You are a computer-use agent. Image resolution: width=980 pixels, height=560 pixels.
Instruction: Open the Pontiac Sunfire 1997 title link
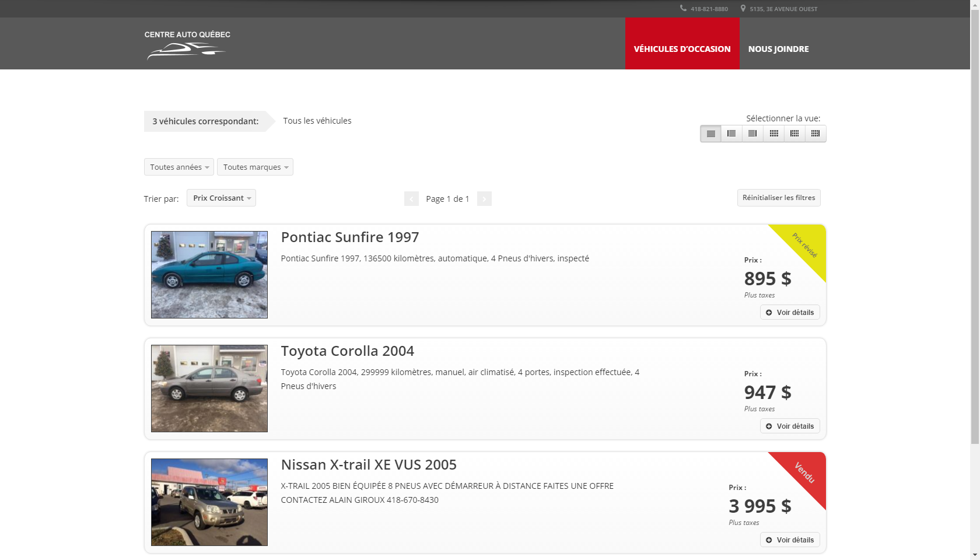coord(350,237)
